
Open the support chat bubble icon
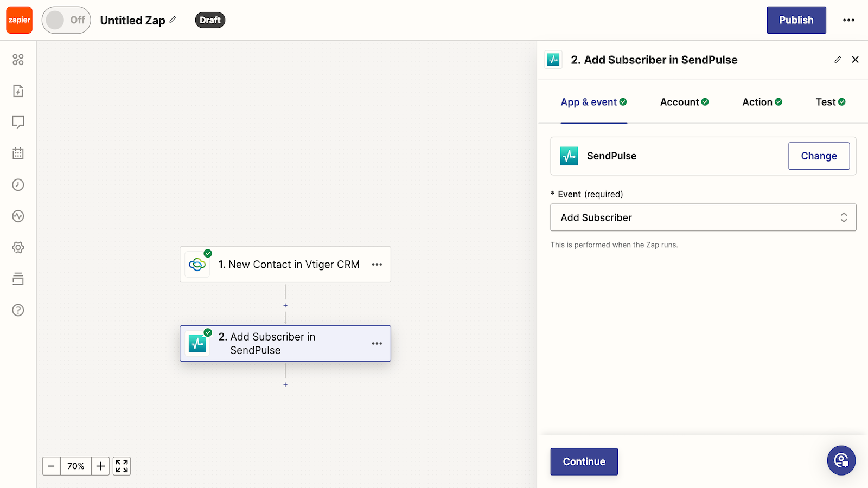point(841,460)
